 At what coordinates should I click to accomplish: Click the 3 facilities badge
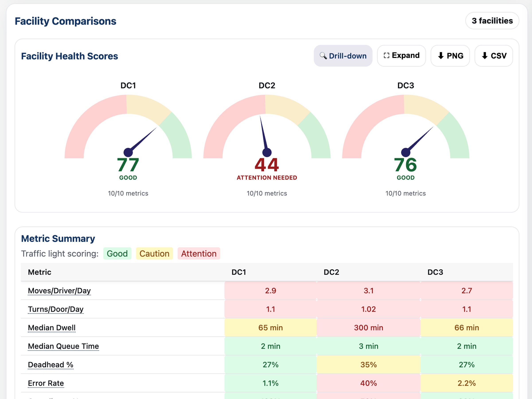click(x=492, y=21)
